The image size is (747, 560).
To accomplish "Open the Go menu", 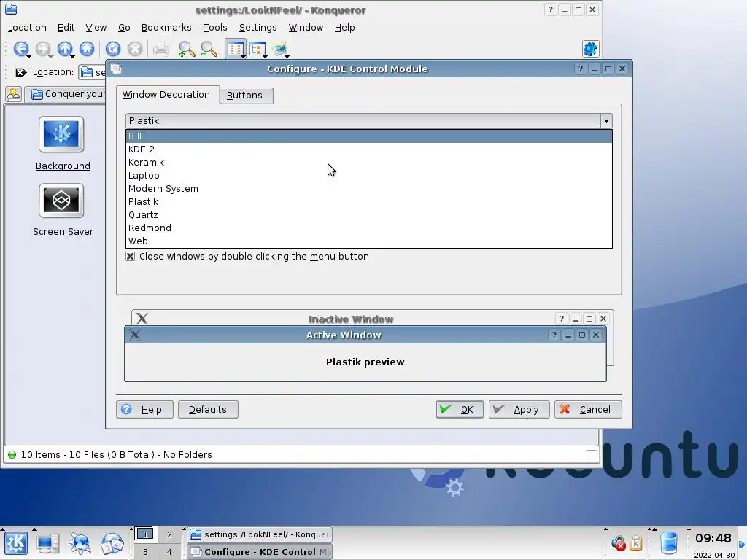I will 124,28.
